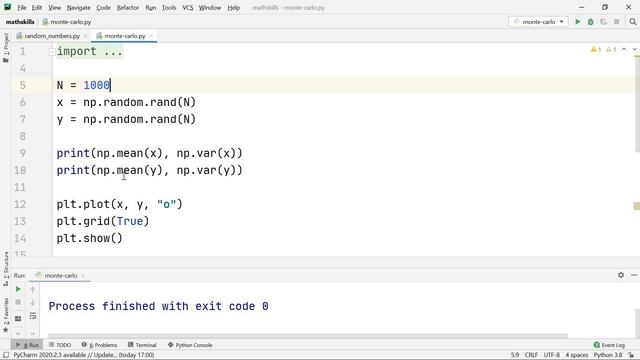Open the VCS menu
Image resolution: width=640 pixels, height=360 pixels.
pos(188,7)
